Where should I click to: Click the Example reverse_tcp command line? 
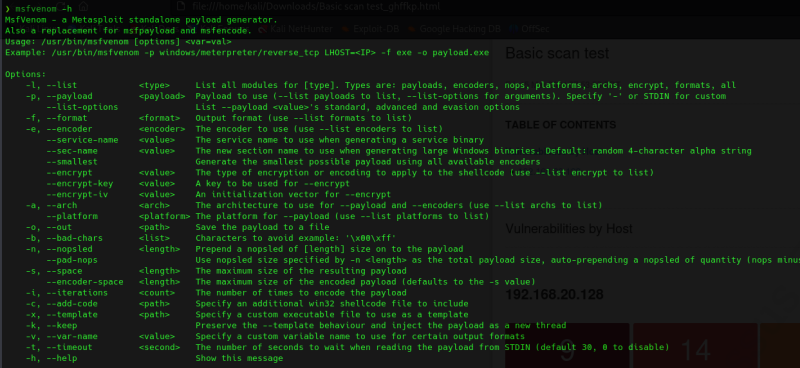click(247, 53)
